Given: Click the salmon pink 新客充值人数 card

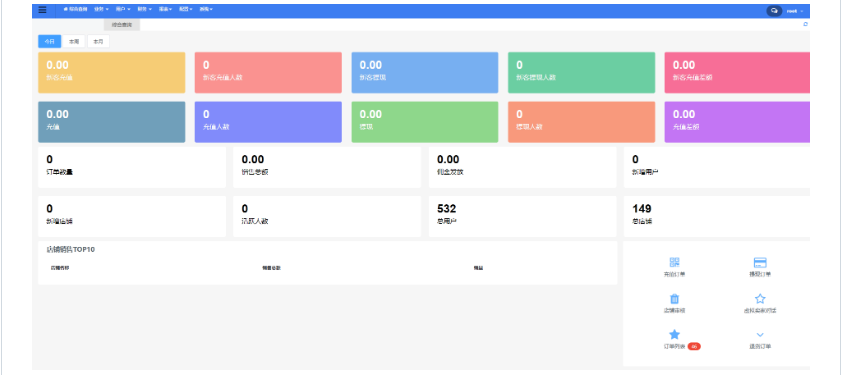Looking at the screenshot, I should coord(268,73).
